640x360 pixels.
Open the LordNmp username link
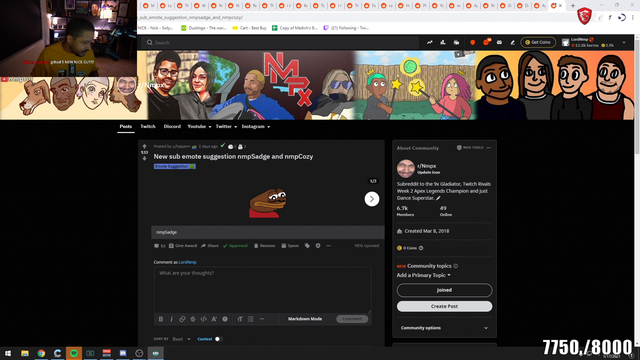coord(187,262)
